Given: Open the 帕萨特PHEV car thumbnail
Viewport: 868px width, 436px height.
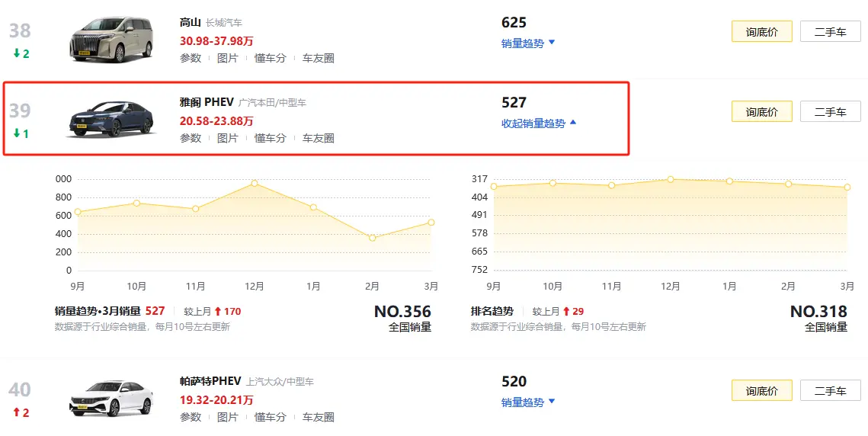Looking at the screenshot, I should coord(111,399).
